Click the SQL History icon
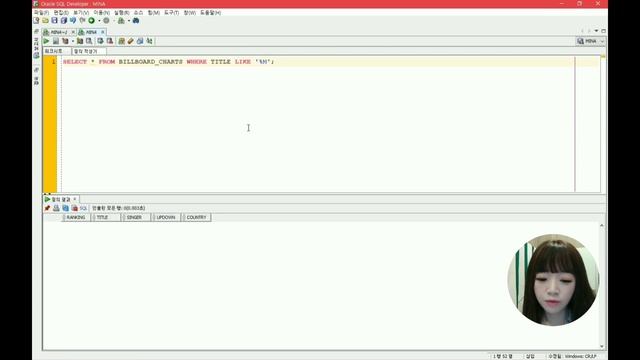This screenshot has height=360, width=640. 140,41
